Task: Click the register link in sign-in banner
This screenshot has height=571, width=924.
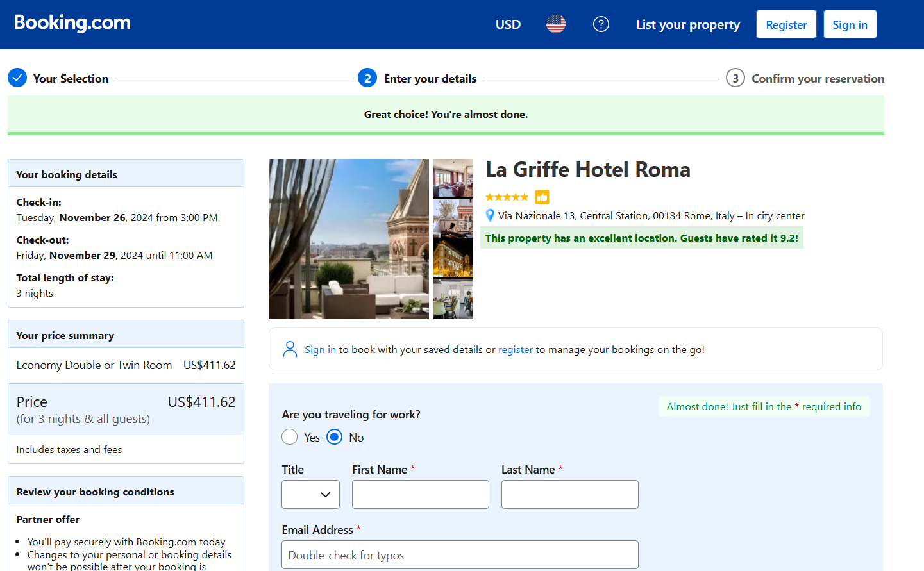Action: (x=515, y=350)
